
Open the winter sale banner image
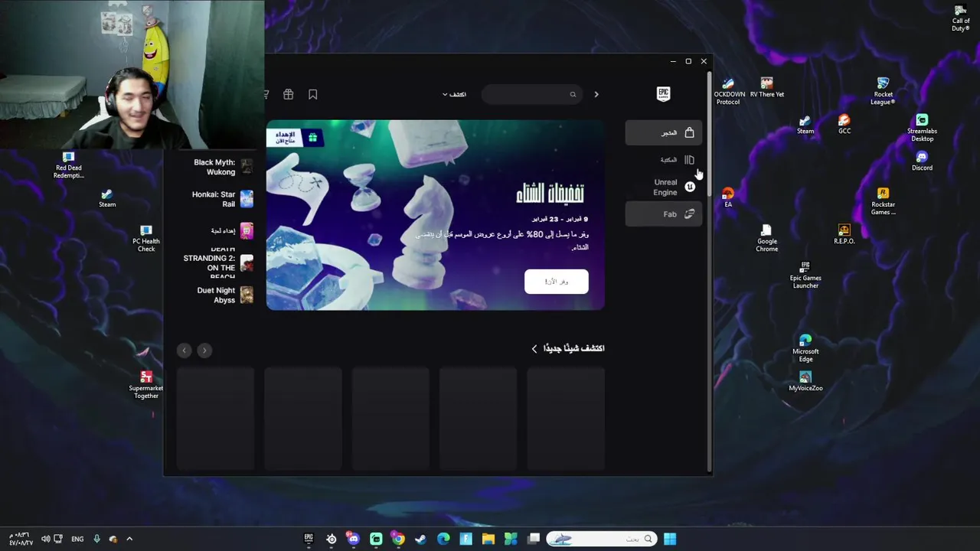tap(435, 215)
